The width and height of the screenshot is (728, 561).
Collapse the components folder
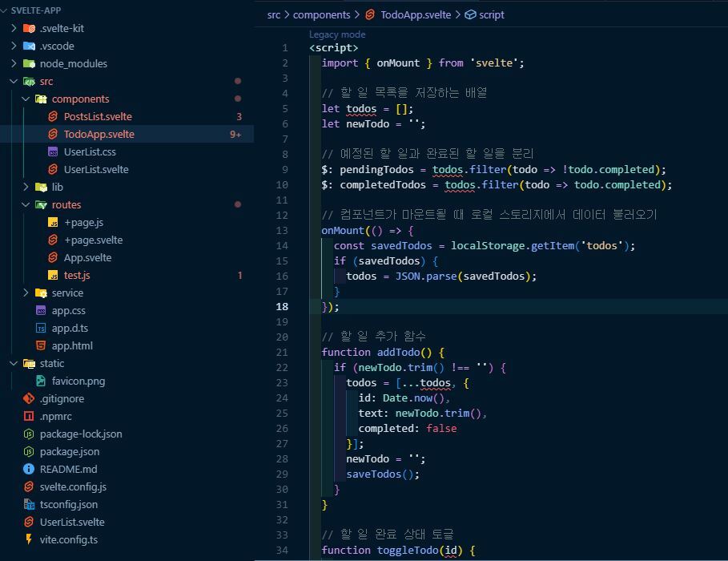(26, 99)
